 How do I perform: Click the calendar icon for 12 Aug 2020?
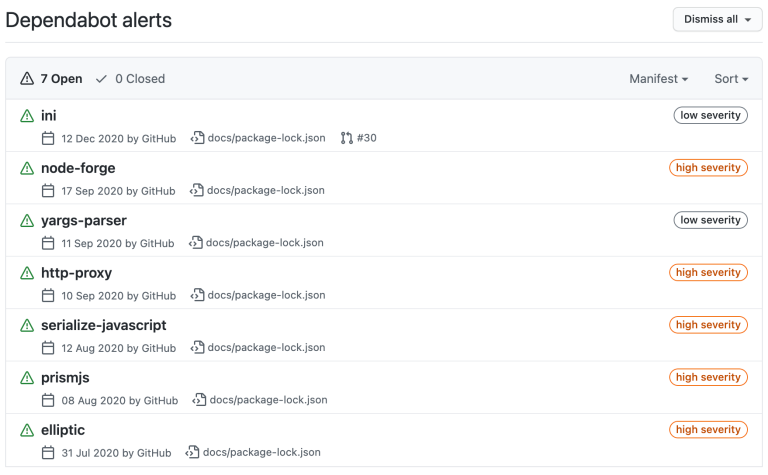(48, 348)
